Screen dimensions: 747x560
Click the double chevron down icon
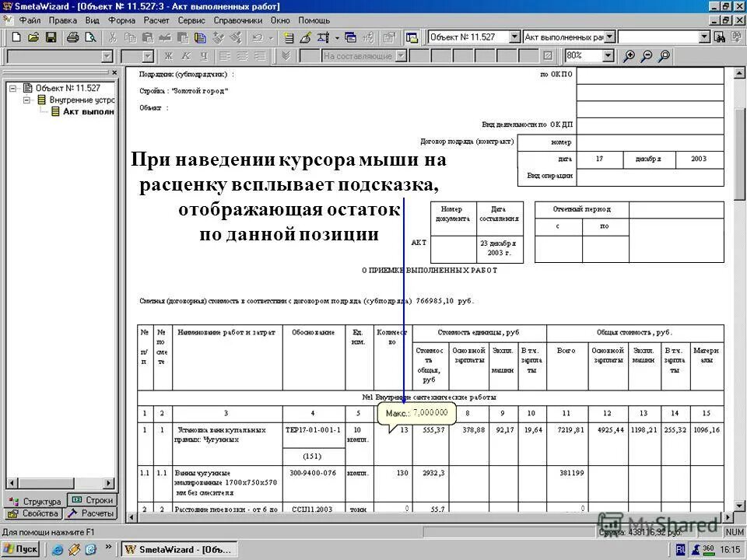coord(286,56)
